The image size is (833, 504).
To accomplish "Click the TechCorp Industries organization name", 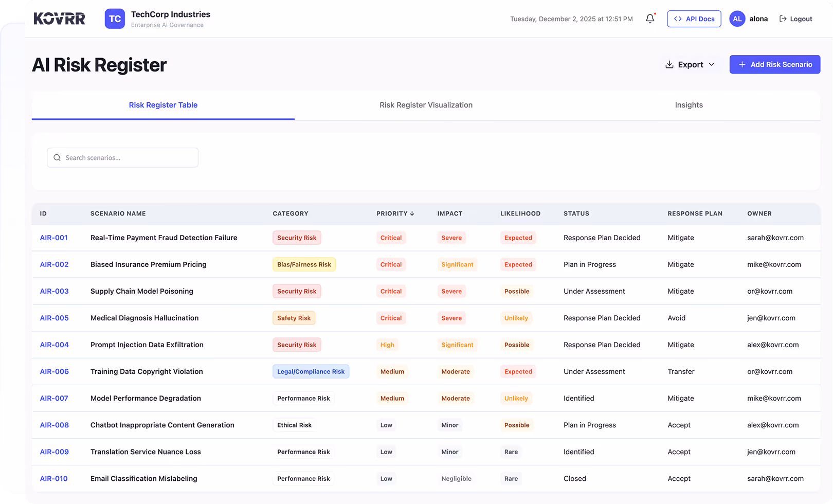I will click(171, 14).
